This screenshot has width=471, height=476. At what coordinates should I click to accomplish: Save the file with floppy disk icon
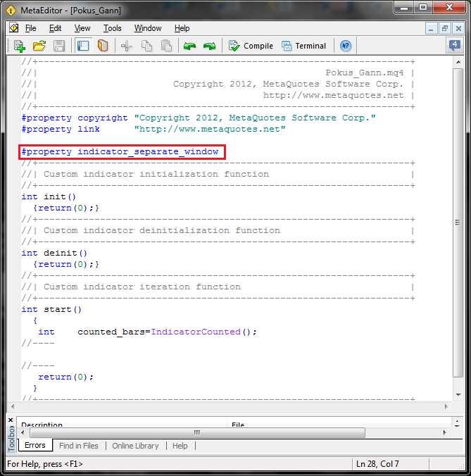[59, 46]
